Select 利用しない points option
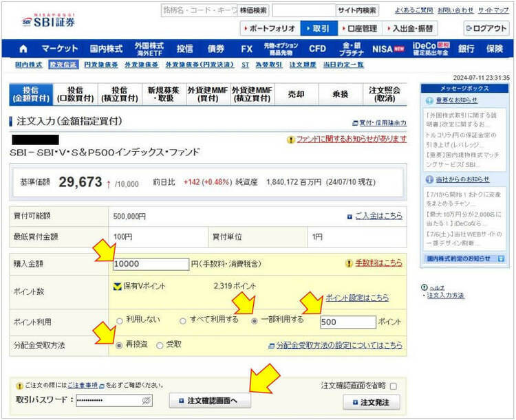This screenshot has width=516, height=420. point(120,321)
